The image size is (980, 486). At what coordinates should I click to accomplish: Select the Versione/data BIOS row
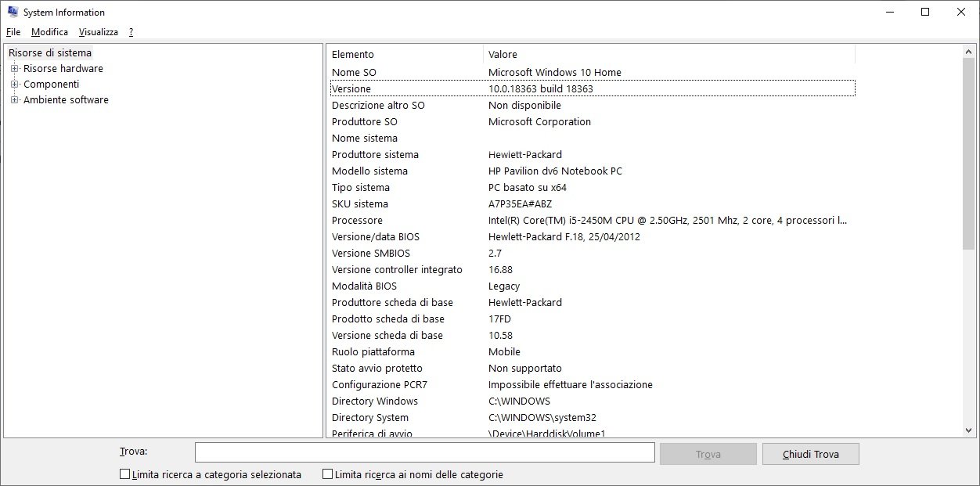coord(593,237)
